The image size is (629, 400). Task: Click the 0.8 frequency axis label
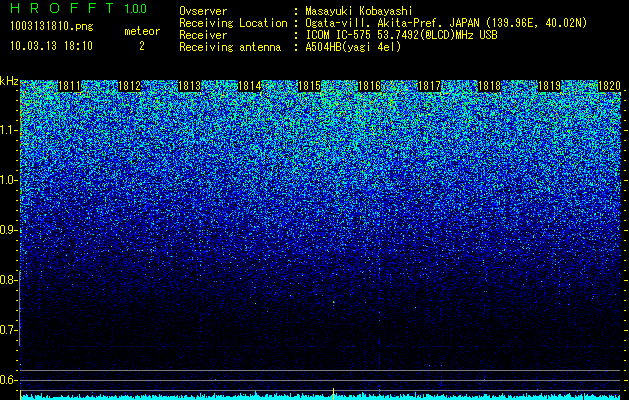coord(9,280)
